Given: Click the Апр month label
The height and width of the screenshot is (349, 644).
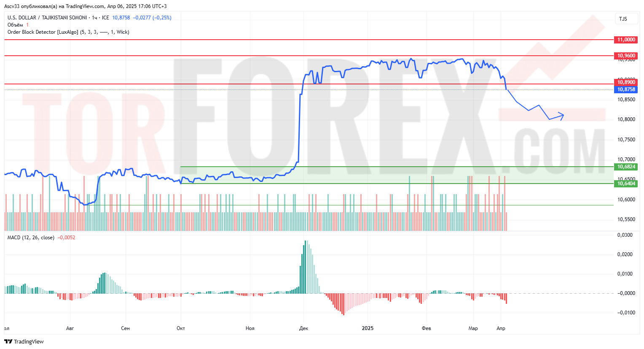Looking at the screenshot, I should tap(501, 328).
